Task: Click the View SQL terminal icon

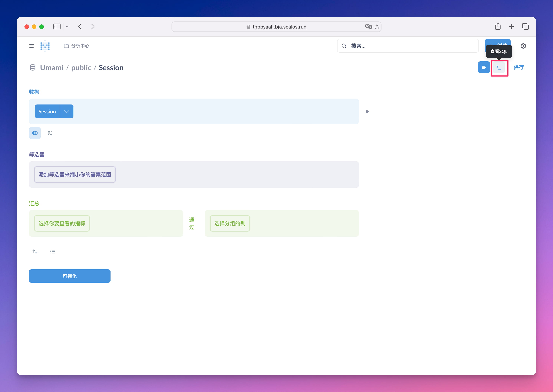Action: [499, 67]
